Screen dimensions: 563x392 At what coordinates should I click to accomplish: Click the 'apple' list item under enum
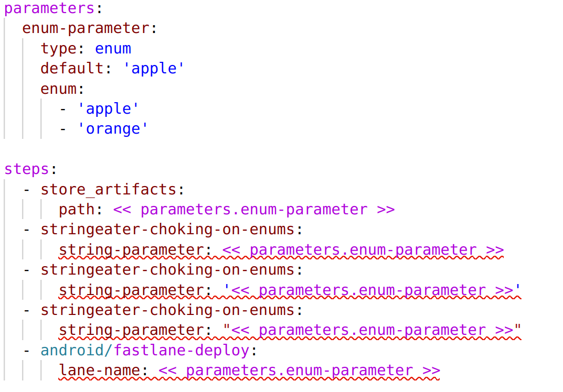coord(109,109)
